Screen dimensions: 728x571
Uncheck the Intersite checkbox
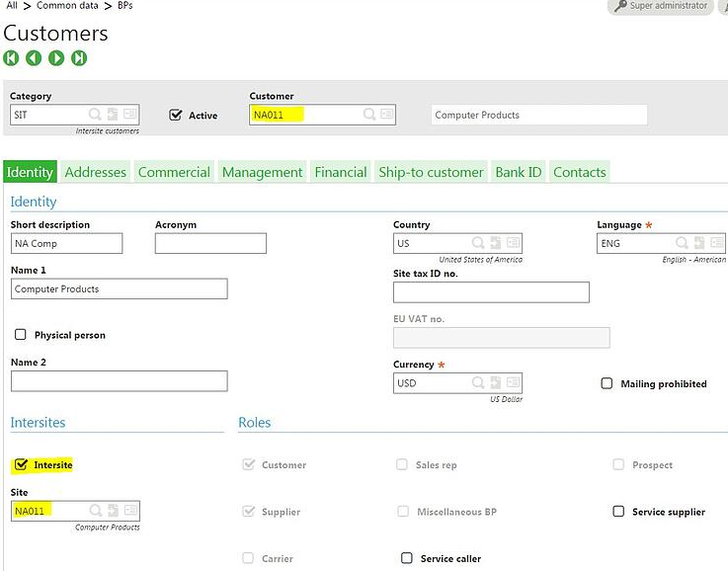[21, 464]
